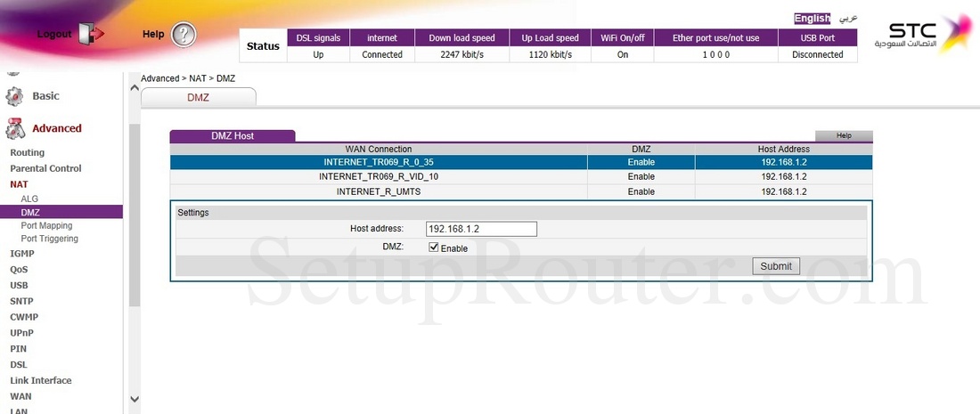Click the Basic gear icon in sidebar

(x=15, y=96)
